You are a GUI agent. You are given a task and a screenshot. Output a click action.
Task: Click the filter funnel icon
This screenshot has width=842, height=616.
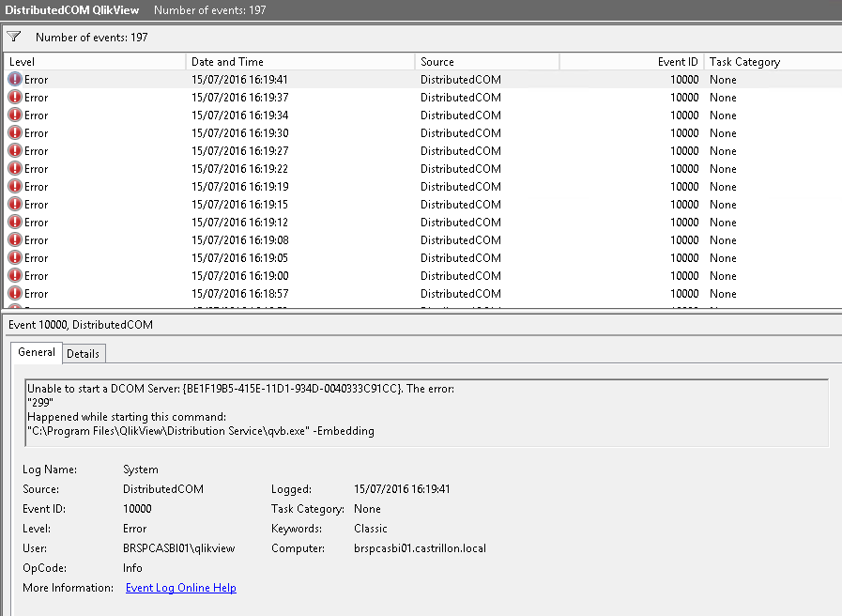14,37
